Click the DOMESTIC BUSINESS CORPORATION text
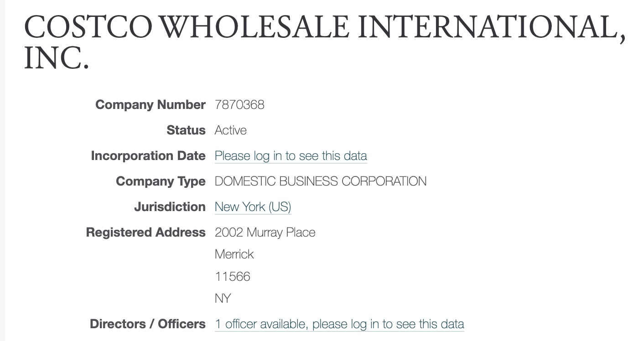The width and height of the screenshot is (644, 341). (320, 181)
